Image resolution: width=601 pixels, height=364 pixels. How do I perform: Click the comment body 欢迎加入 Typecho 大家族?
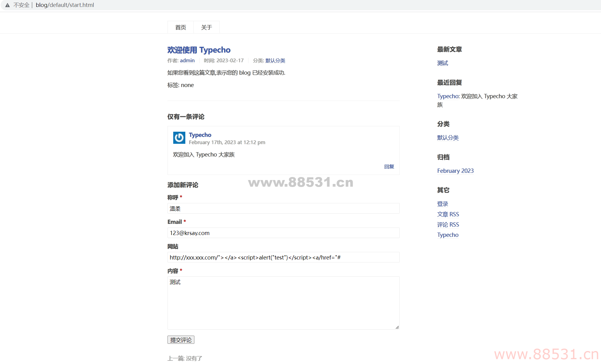pyautogui.click(x=204, y=155)
